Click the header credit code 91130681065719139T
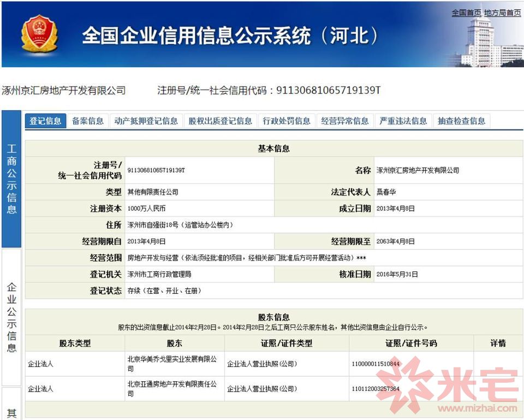Viewport: 524px width, 420px height. pyautogui.click(x=328, y=90)
